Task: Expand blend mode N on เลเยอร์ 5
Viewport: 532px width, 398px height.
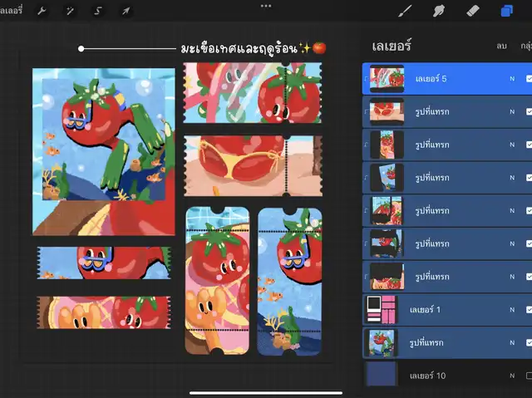Action: point(512,79)
